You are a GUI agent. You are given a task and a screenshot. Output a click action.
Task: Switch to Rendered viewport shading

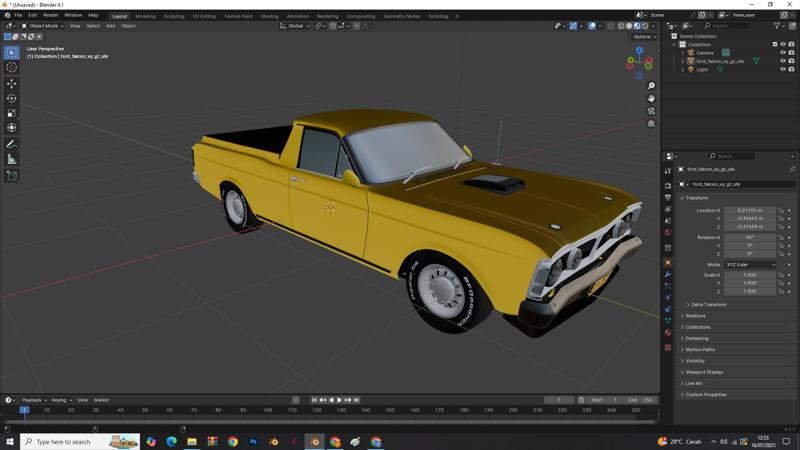(x=645, y=26)
